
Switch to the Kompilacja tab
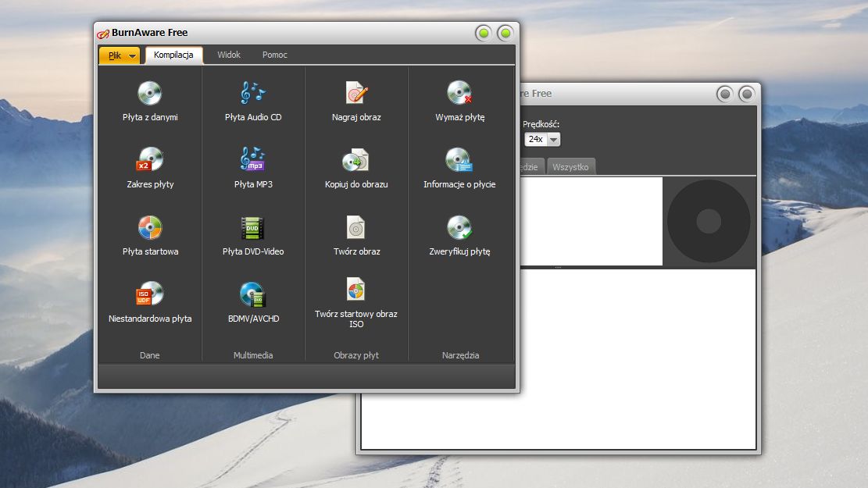click(x=173, y=55)
